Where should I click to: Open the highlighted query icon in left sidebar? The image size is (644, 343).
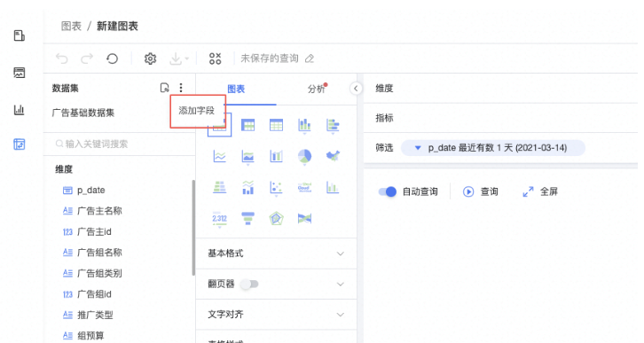(x=20, y=144)
